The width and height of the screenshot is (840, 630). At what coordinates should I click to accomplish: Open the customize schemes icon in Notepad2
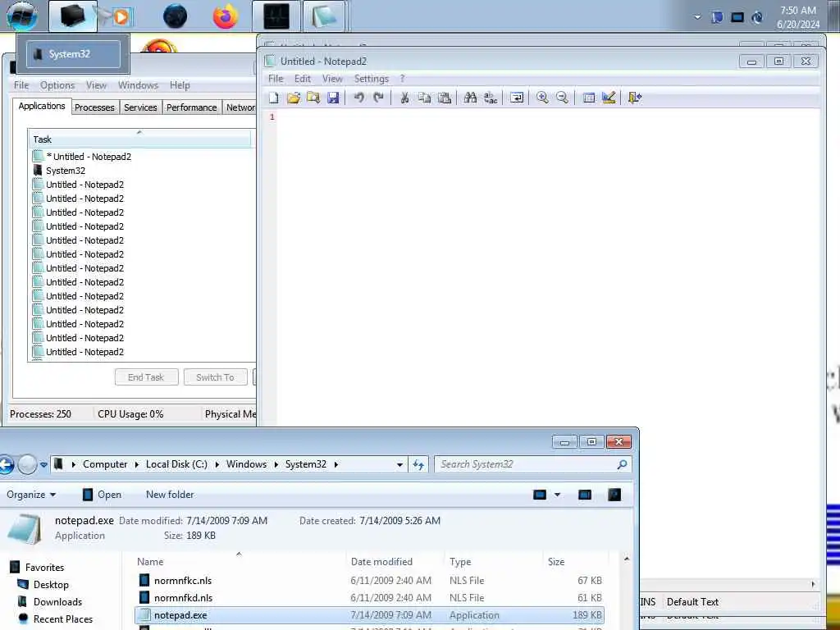[608, 98]
